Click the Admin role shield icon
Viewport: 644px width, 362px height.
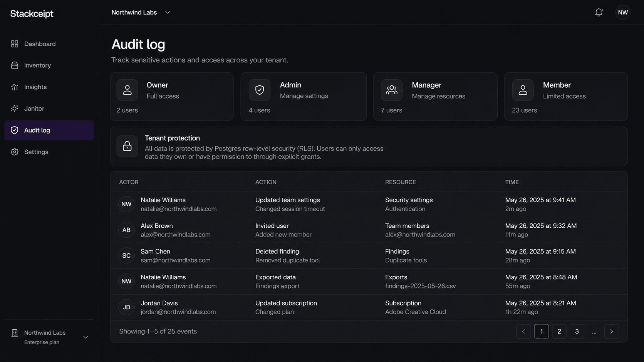pos(260,90)
